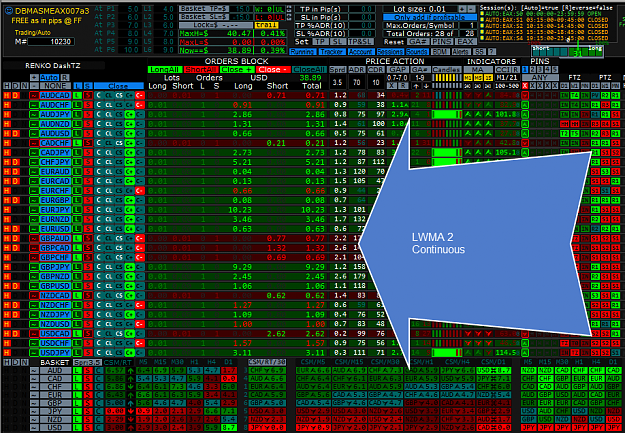The width and height of the screenshot is (625, 433).
Task: Click the L buy button for AUDCAD
Action: point(77,96)
